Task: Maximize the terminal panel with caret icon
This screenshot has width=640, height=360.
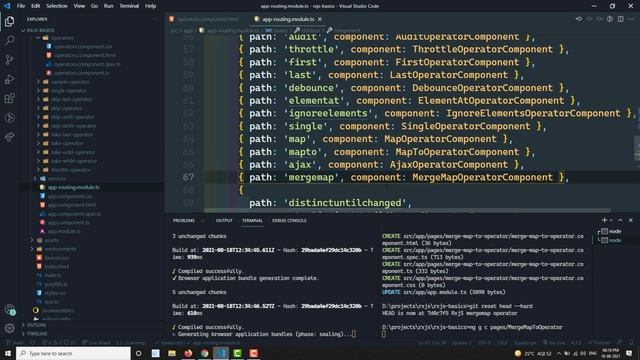Action: point(620,220)
